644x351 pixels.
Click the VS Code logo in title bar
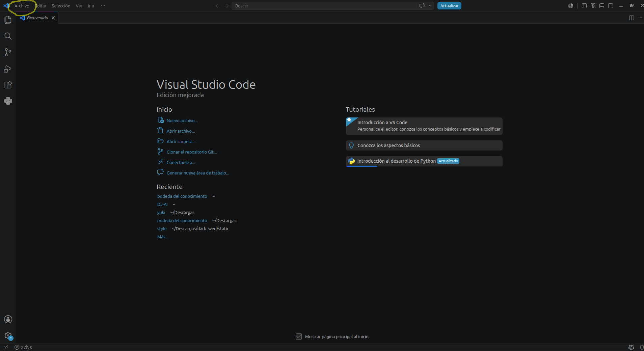[x=6, y=6]
